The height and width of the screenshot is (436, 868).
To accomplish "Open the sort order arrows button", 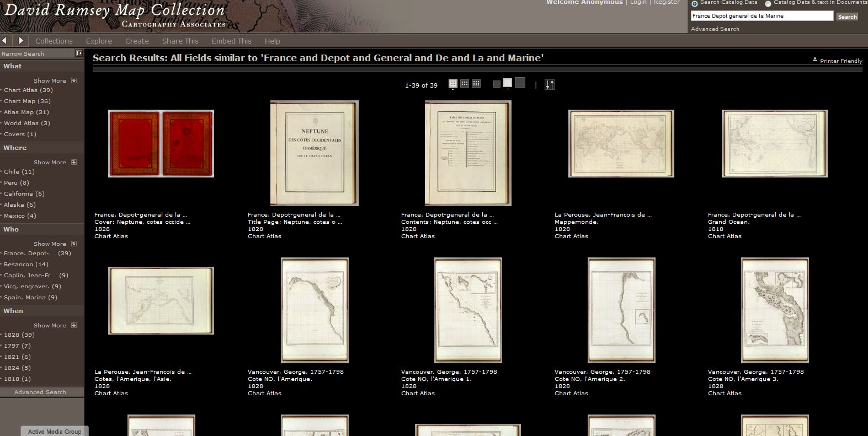I will pos(550,84).
